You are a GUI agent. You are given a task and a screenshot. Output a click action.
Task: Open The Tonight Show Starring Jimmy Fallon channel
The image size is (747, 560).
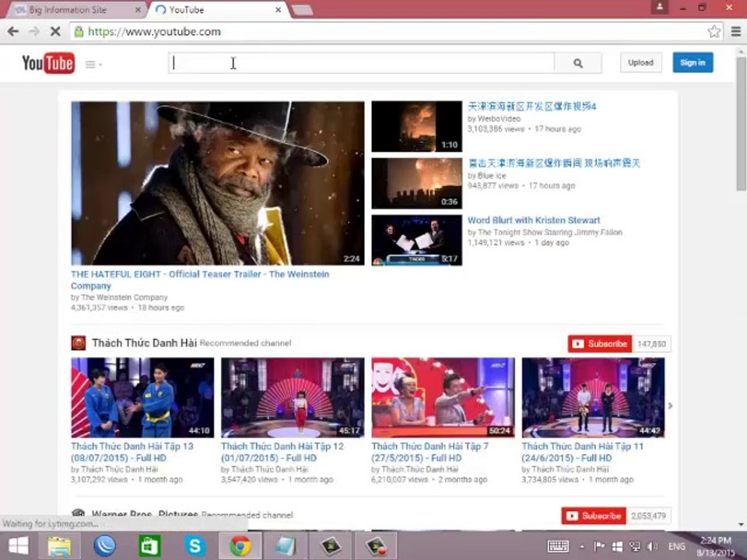[x=550, y=233]
